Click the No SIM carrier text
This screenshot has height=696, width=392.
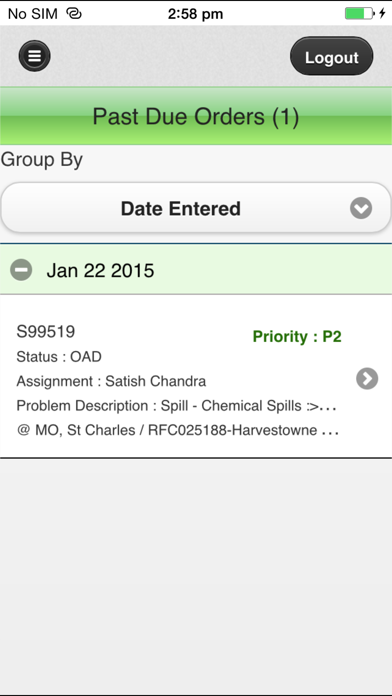coord(33,14)
